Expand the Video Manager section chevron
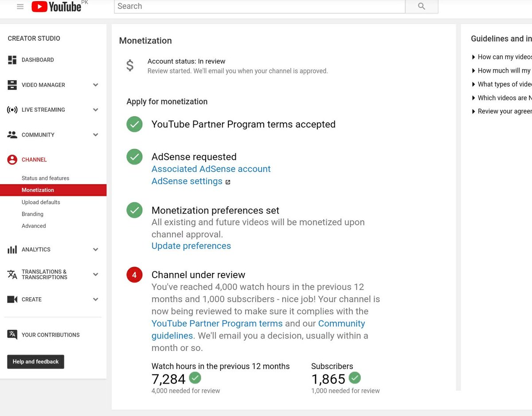The height and width of the screenshot is (416, 532). [x=95, y=85]
